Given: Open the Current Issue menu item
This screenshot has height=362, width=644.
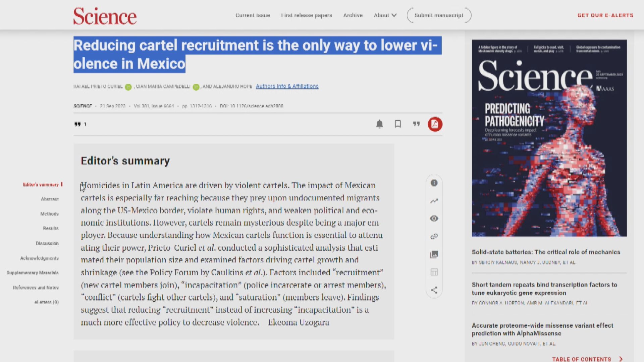Looking at the screenshot, I should 253,15.
